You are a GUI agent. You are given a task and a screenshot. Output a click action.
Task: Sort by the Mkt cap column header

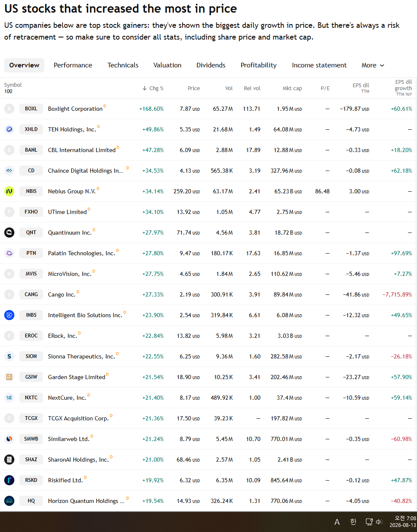tap(292, 88)
